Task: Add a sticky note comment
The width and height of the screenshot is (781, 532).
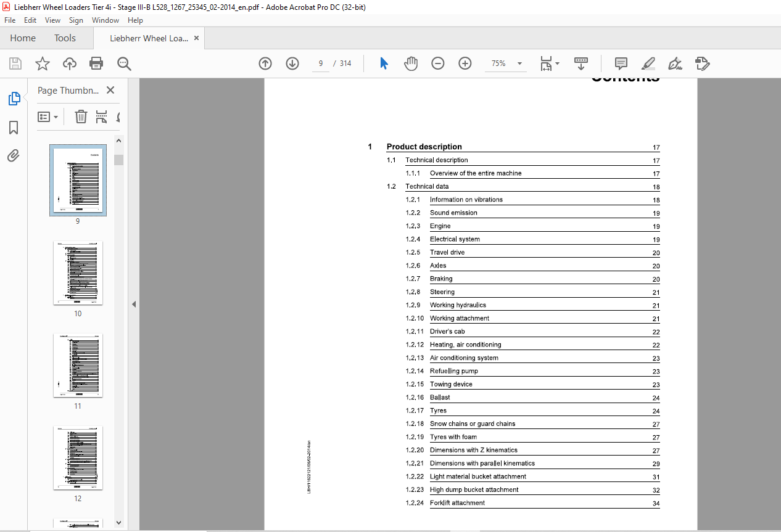Action: 621,63
